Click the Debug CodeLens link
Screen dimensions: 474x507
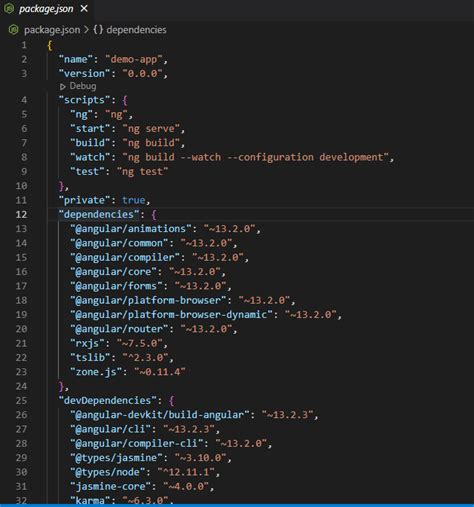(83, 86)
